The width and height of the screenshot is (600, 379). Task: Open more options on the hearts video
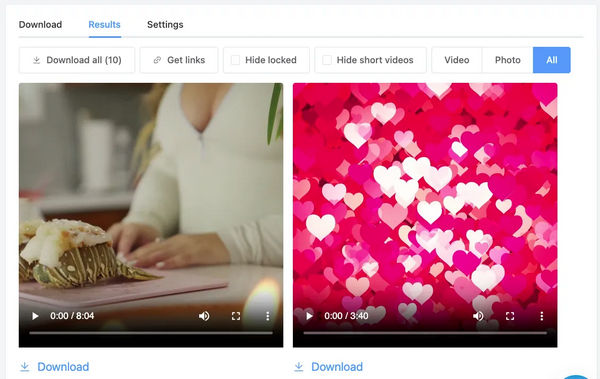(541, 316)
